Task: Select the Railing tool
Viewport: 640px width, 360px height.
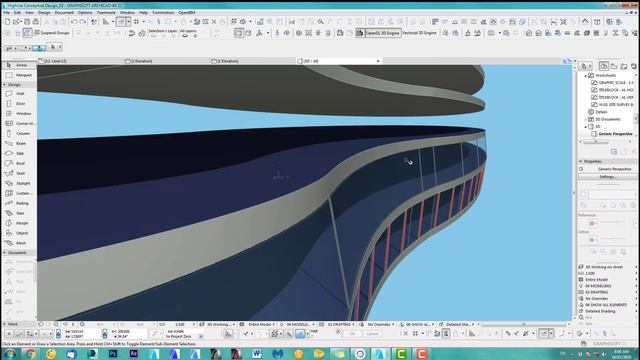Action: point(19,203)
